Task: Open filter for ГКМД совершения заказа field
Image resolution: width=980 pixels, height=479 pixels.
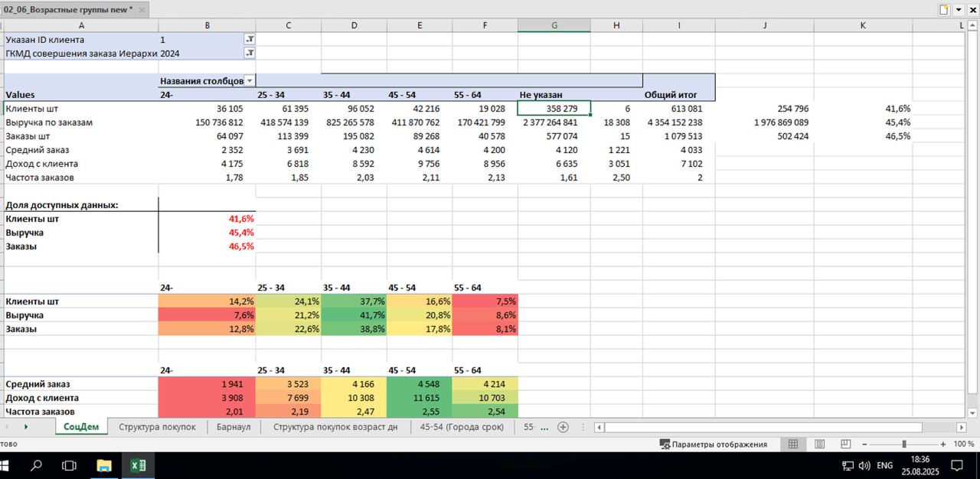Action: coord(250,54)
